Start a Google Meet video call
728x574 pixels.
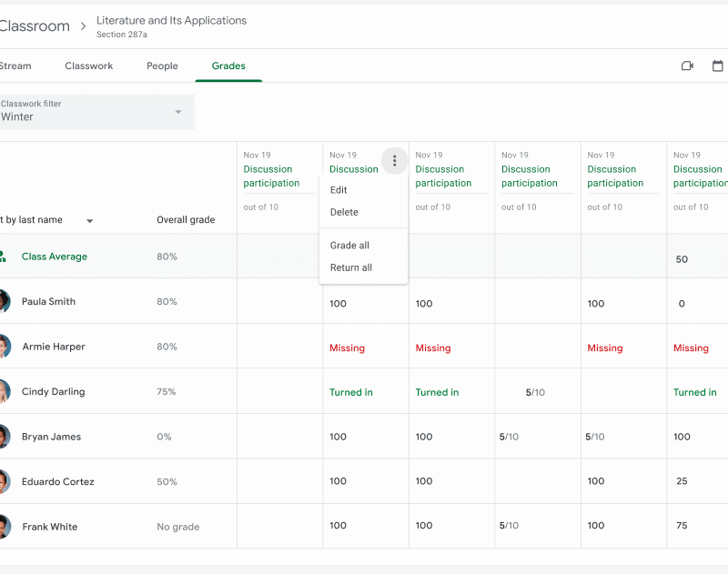687,65
